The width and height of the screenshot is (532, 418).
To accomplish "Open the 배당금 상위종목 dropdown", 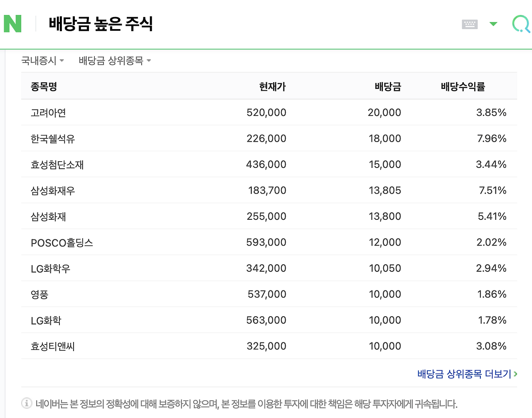I will [x=115, y=61].
